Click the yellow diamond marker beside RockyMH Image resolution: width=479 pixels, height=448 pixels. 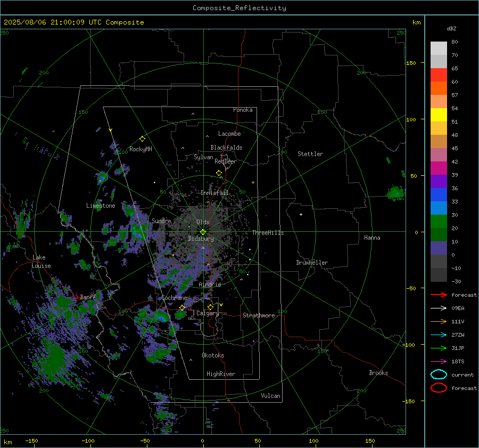point(142,139)
